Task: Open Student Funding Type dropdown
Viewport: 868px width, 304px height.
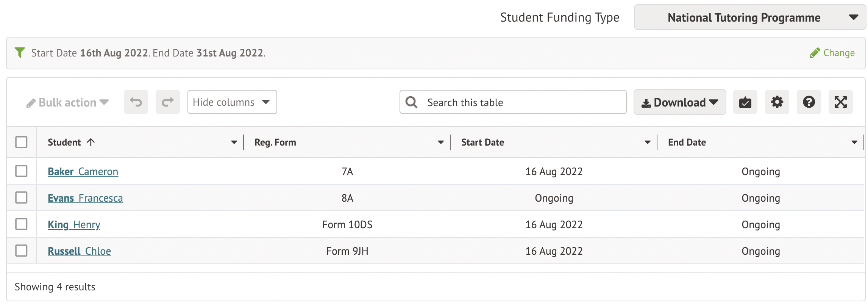Action: click(749, 17)
